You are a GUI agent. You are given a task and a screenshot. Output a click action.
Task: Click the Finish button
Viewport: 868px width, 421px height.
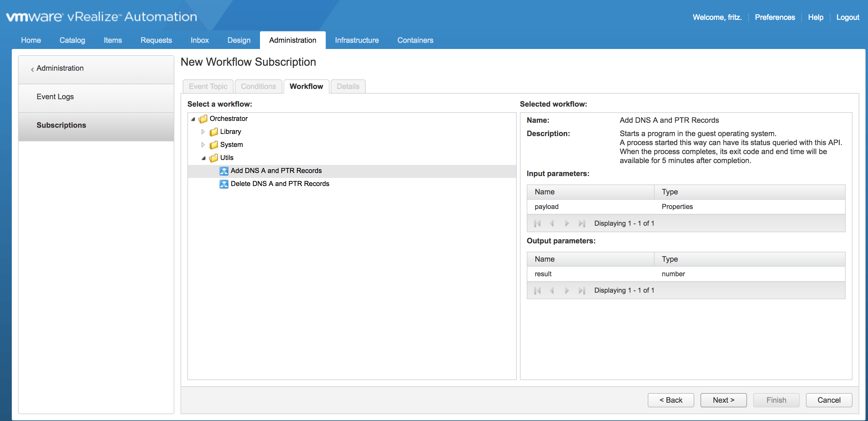(776, 400)
